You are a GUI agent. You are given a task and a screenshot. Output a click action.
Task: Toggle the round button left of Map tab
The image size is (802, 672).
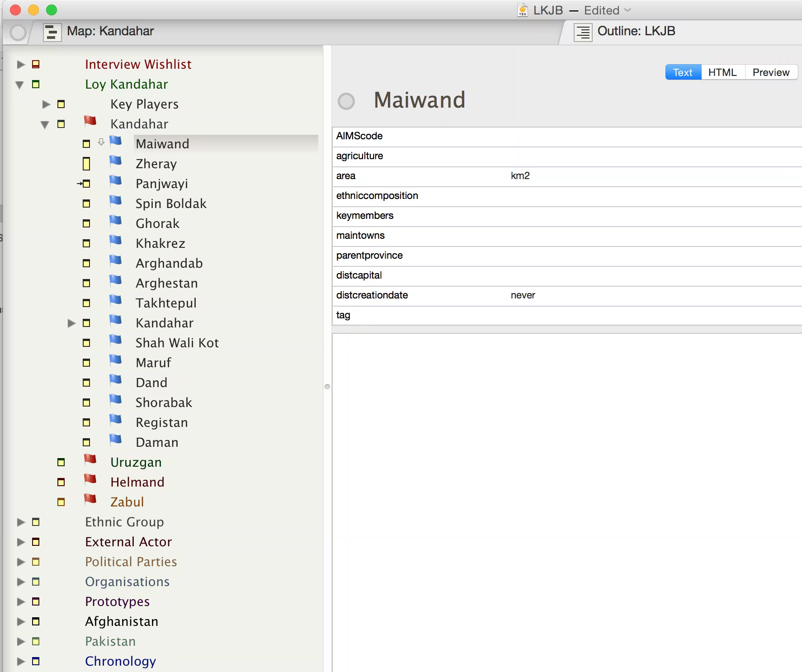click(x=18, y=33)
